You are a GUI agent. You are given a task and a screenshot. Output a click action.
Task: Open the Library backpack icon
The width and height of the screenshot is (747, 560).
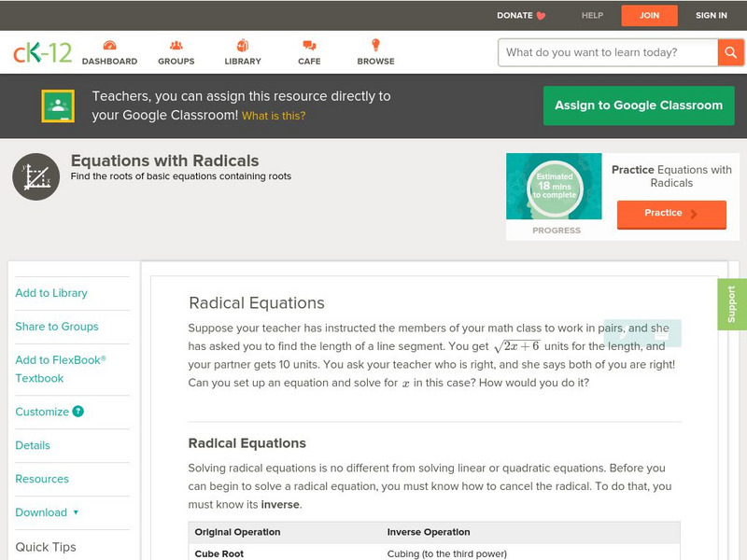[243, 45]
